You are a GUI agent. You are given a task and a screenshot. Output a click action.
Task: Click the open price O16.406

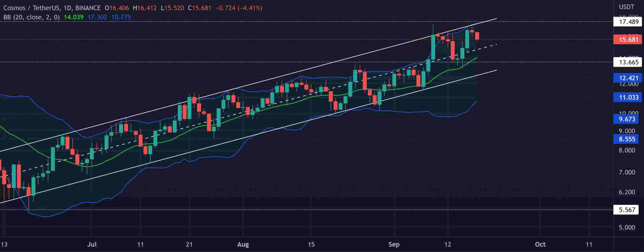point(117,8)
